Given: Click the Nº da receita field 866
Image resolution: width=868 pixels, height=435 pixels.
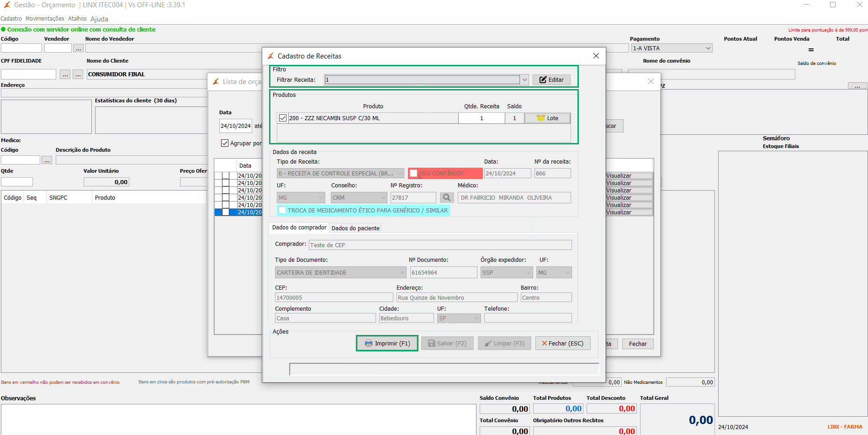Looking at the screenshot, I should click(552, 173).
